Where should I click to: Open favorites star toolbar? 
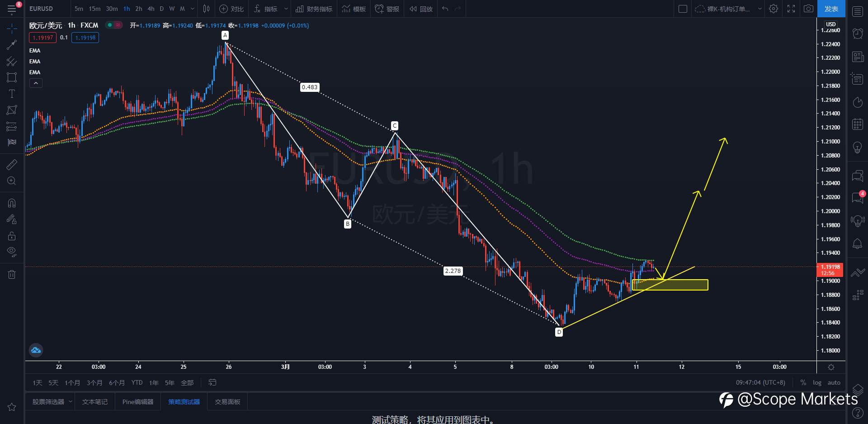click(x=12, y=407)
